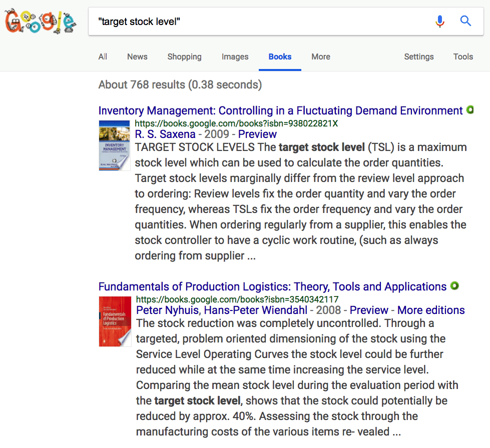View More editions of Production Logistics book
Screen dimensions: 490x448
click(x=431, y=310)
